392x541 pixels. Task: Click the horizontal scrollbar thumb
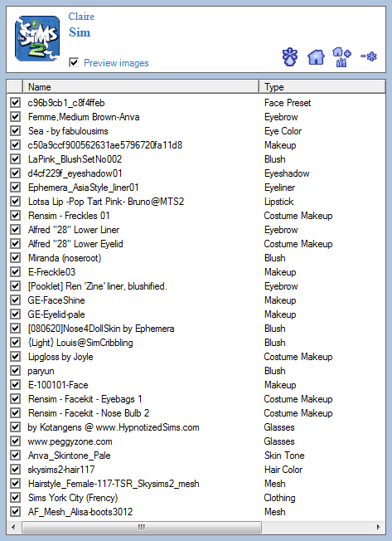142,527
